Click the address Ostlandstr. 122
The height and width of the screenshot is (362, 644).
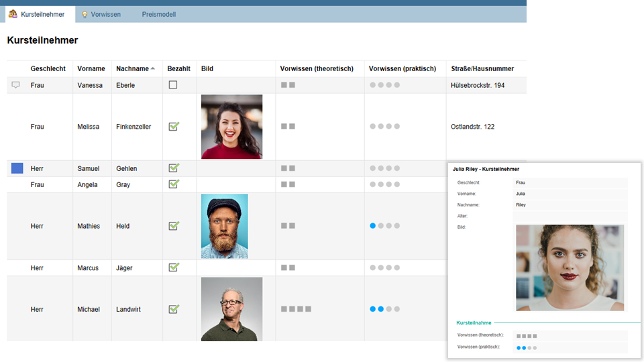click(472, 127)
